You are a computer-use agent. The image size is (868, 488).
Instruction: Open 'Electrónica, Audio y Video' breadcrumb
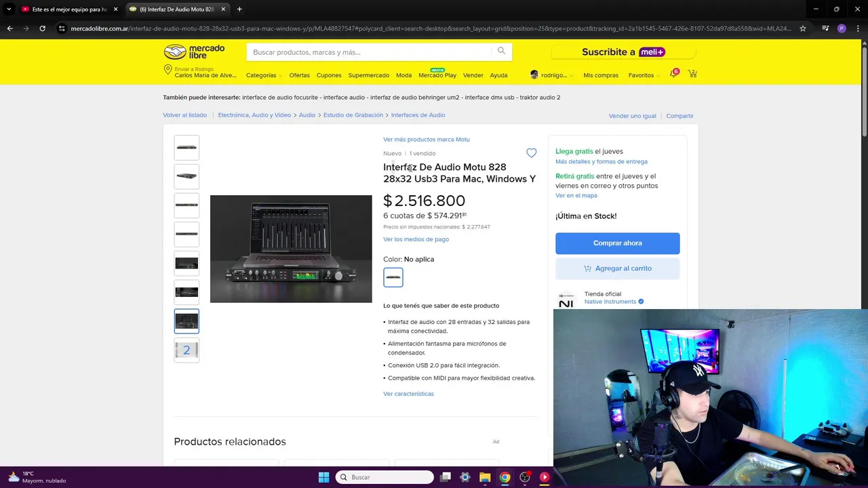pyautogui.click(x=254, y=115)
